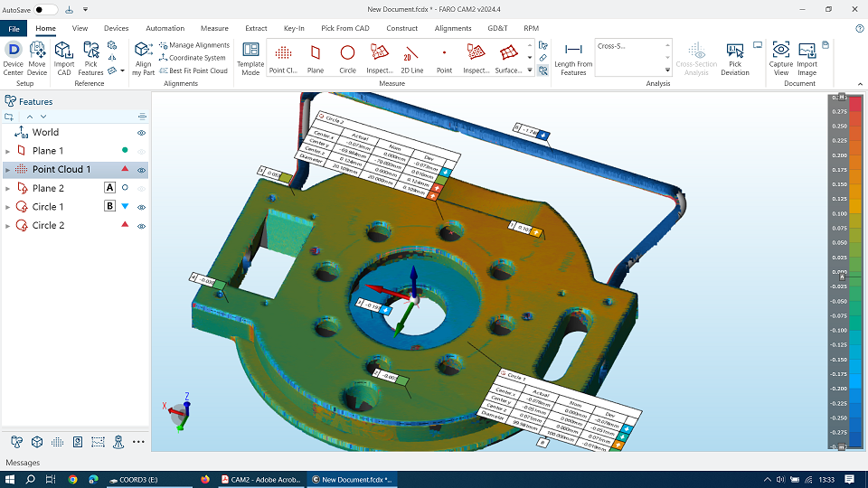Expand the Plane 1 tree node
Image resolution: width=868 pixels, height=488 pixels.
click(8, 151)
